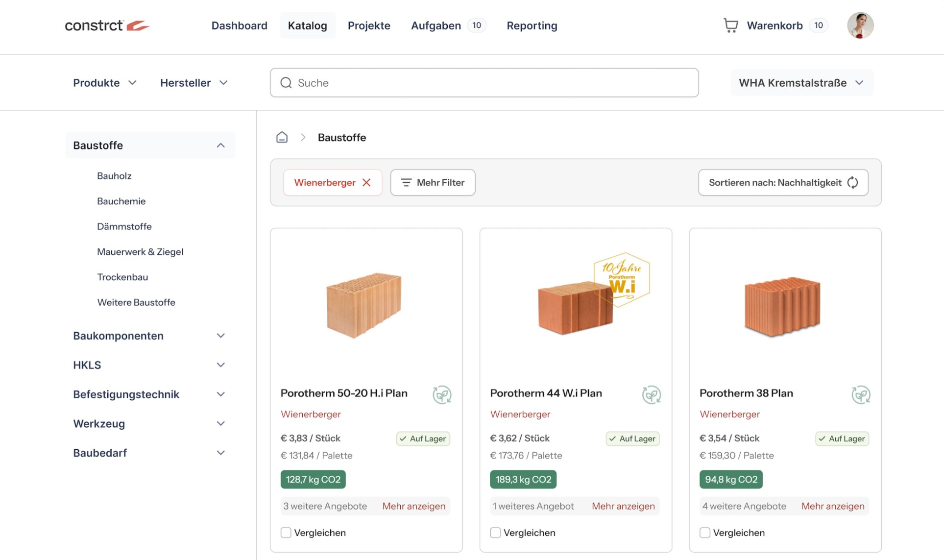Viewport: 944px width, 560px height.
Task: Click eco leaf icon on Porotherm 38 Plan
Action: pos(861,394)
